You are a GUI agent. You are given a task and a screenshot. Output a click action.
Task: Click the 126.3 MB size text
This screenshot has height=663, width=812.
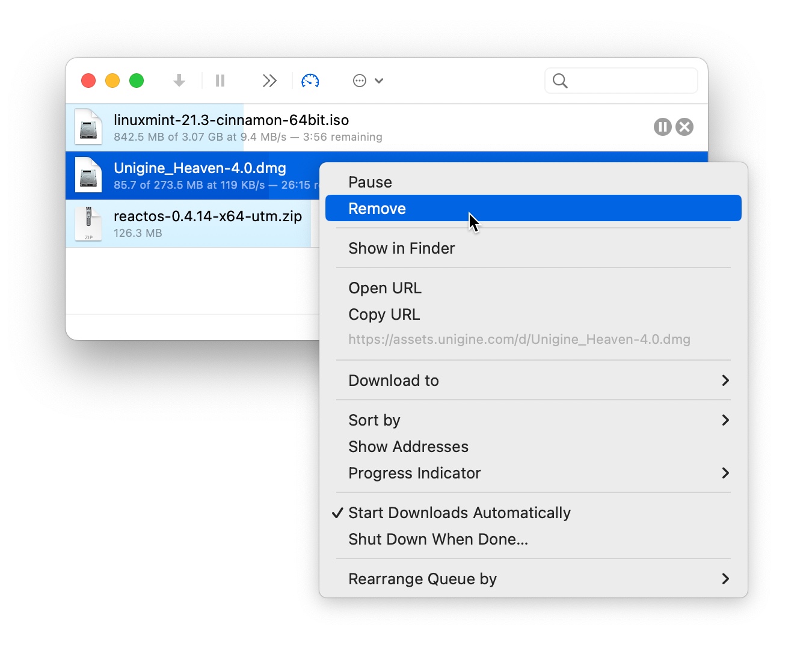click(138, 233)
